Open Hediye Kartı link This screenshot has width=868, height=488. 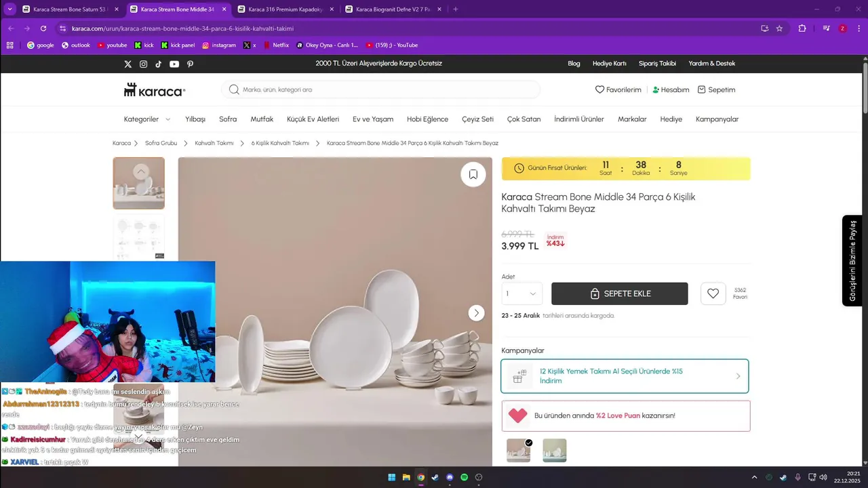(609, 64)
